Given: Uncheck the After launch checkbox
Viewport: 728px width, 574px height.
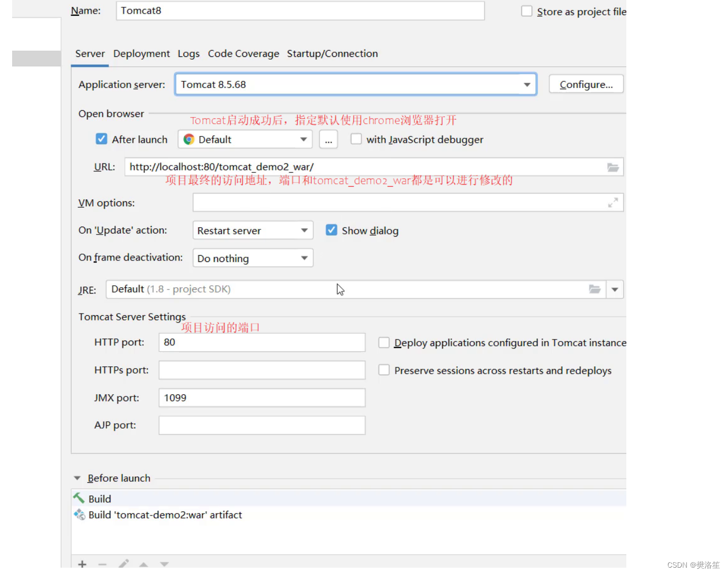Looking at the screenshot, I should pos(101,139).
